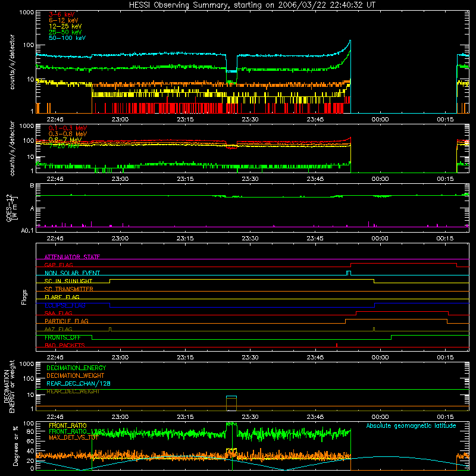Select the red 3-6 keV legend label
Screen dimensions: 476x476
pyautogui.click(x=62, y=14)
